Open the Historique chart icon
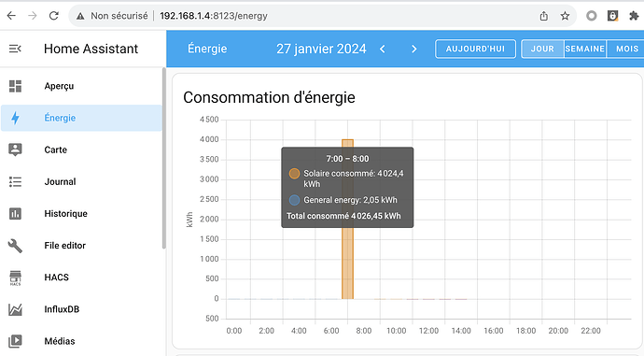 [15, 213]
